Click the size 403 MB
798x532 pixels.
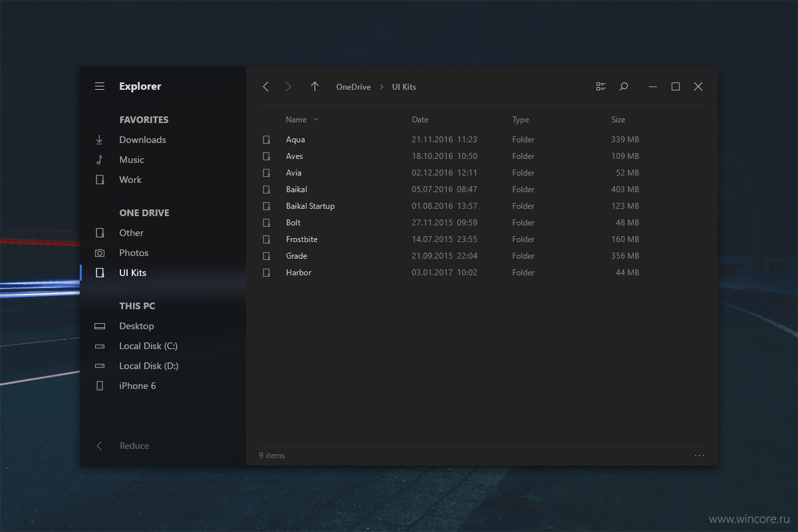click(625, 190)
